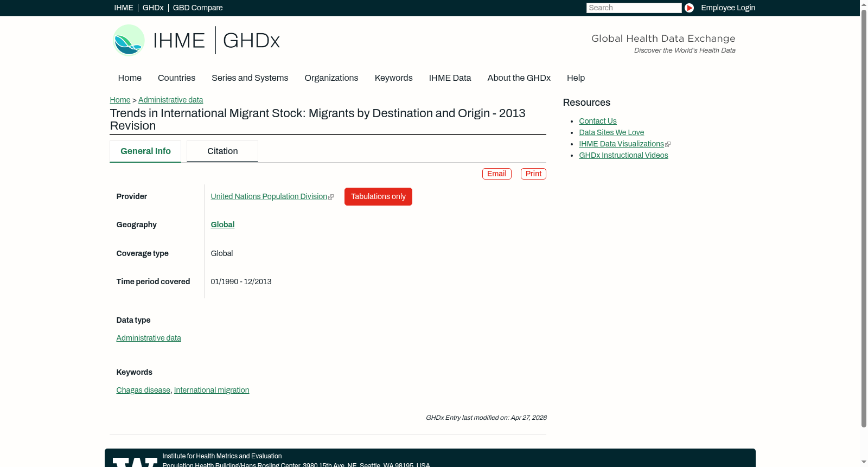Click the red search submit arrow icon
Viewport: 868px width, 467px height.
click(689, 8)
